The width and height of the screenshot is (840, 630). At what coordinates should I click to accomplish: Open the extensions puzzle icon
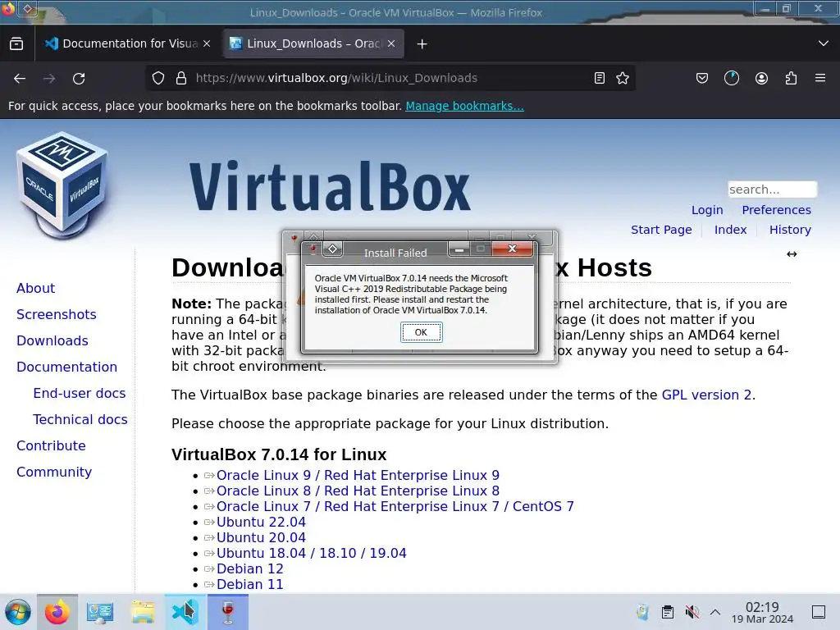(x=791, y=78)
